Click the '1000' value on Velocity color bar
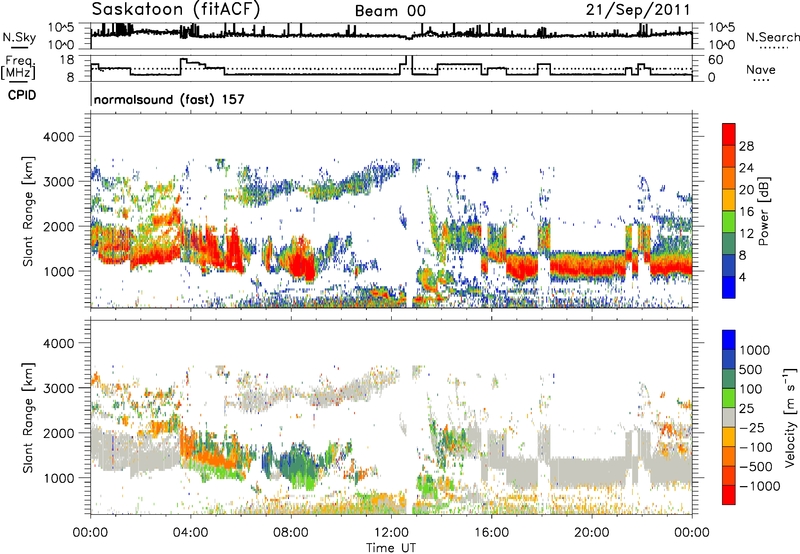This screenshot has height=554, width=800. tap(754, 350)
